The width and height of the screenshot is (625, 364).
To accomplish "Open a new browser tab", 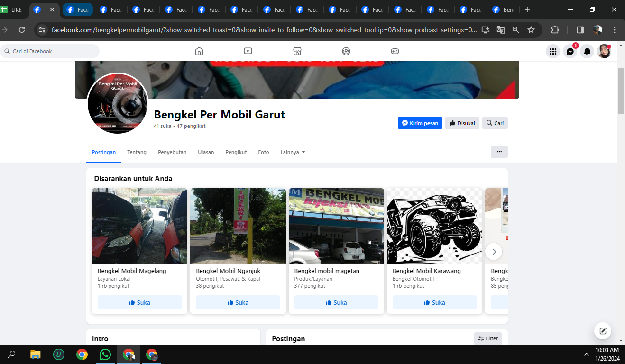I will tap(528, 9).
